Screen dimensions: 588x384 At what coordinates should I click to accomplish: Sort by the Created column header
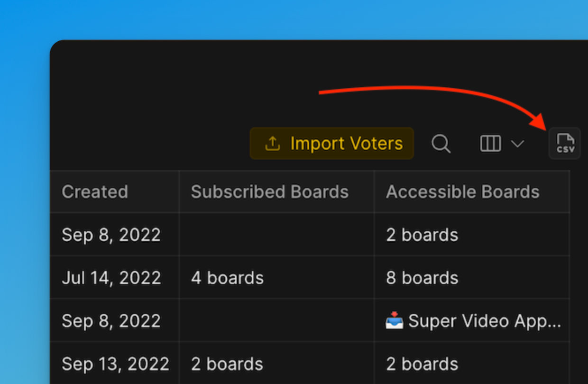[x=95, y=192]
